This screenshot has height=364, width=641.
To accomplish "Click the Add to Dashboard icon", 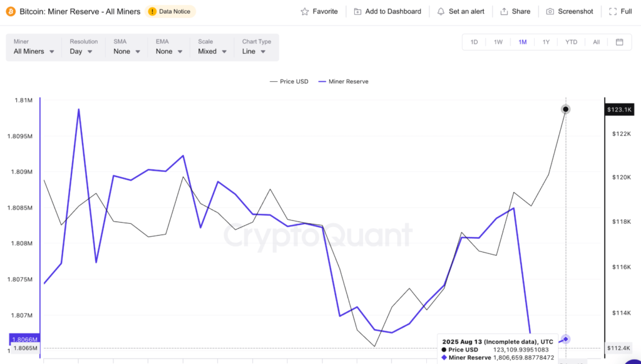I will [357, 11].
